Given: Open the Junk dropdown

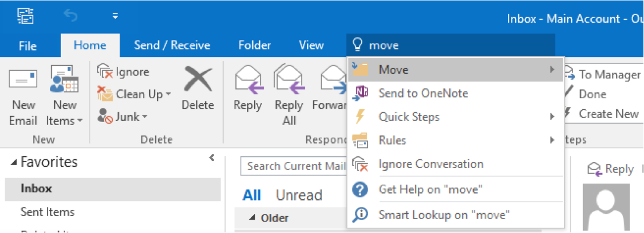Looking at the screenshot, I should pos(123,117).
